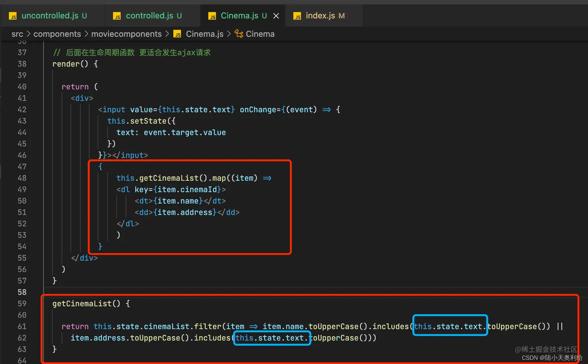Click the JS file icon on controlled.js tab
This screenshot has width=588, height=364.
pos(117,16)
